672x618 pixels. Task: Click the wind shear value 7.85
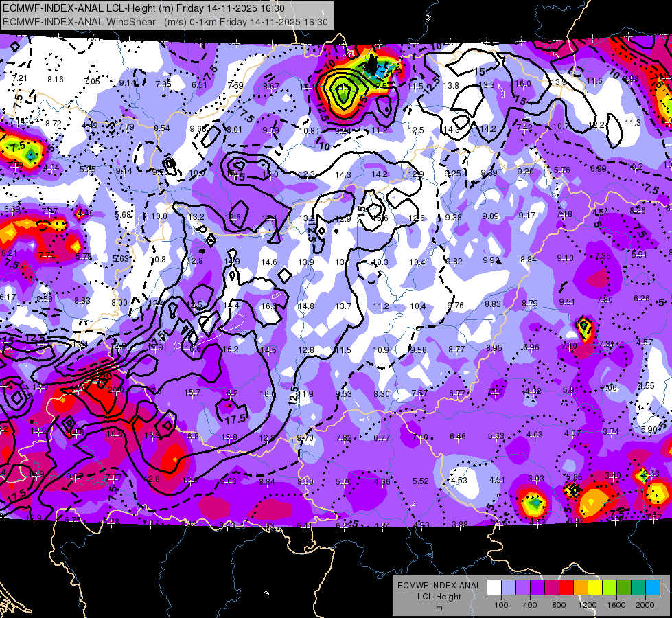pyautogui.click(x=163, y=84)
